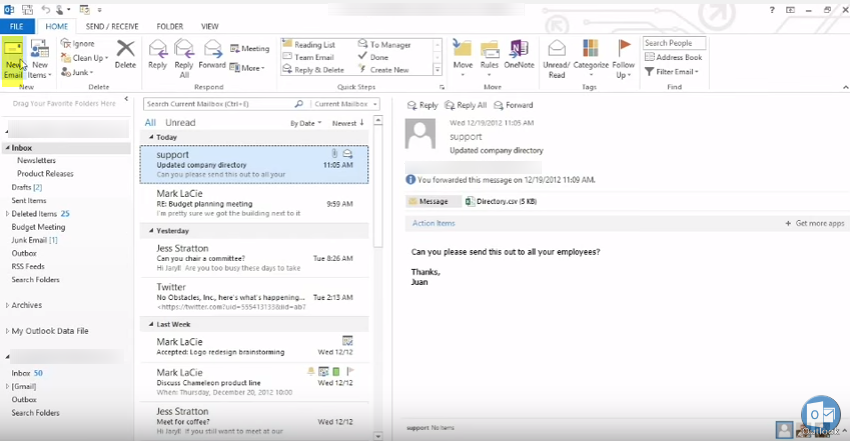Open the Rules button

coord(489,58)
